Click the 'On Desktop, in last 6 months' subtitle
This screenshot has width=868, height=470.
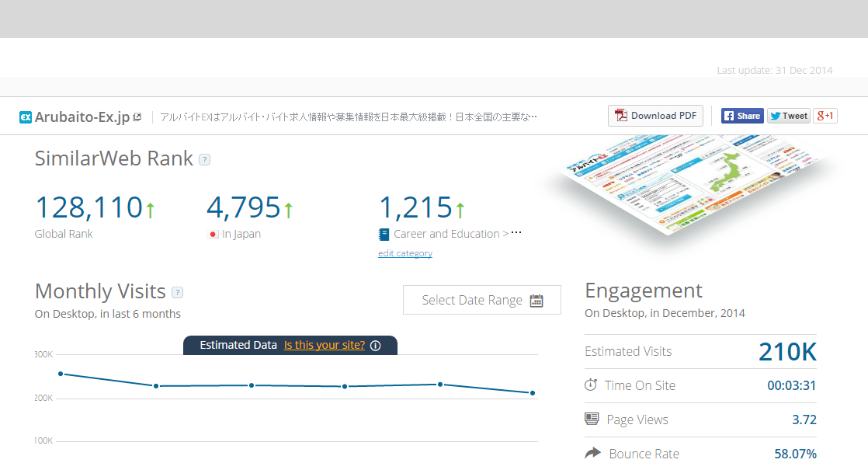pos(107,314)
